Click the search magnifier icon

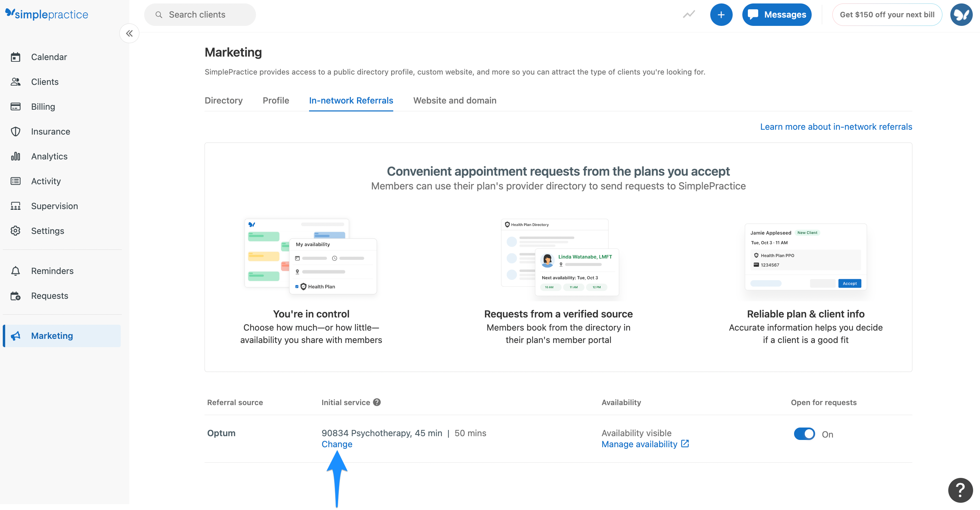tap(159, 15)
